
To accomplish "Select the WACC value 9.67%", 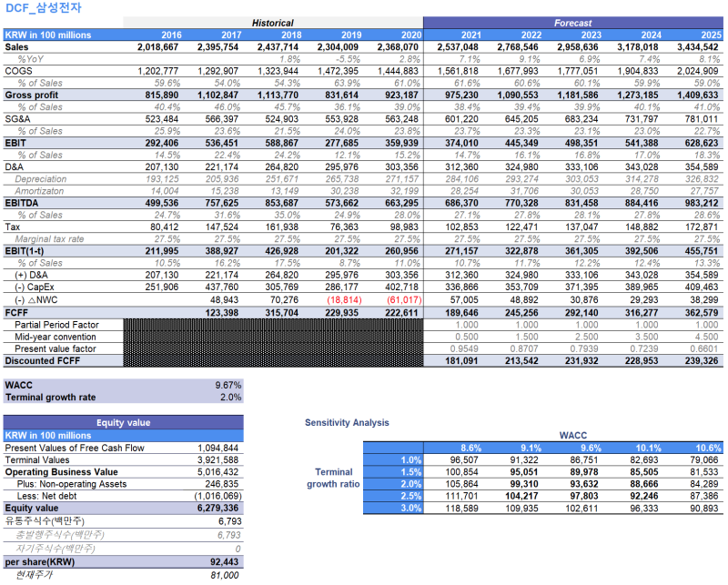I will point(228,386).
